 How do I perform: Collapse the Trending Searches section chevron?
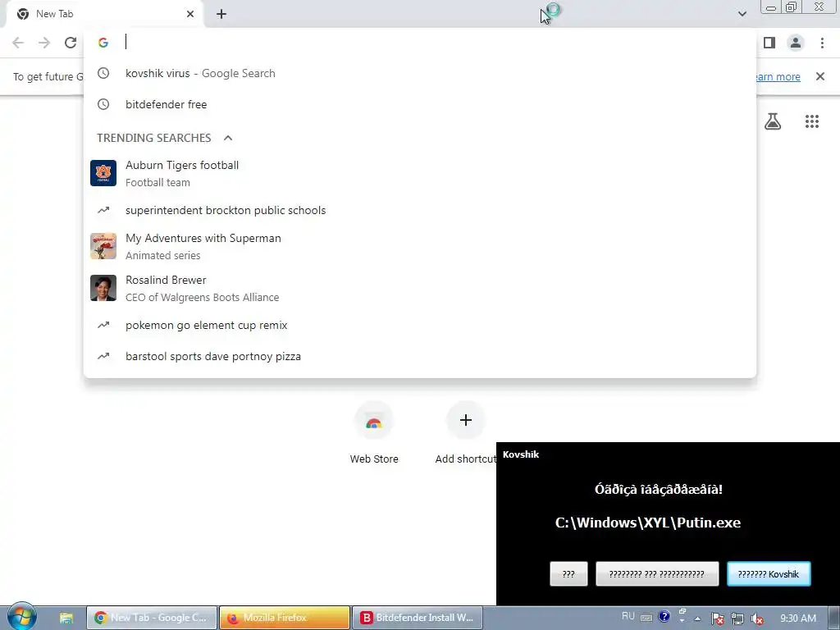(x=228, y=138)
